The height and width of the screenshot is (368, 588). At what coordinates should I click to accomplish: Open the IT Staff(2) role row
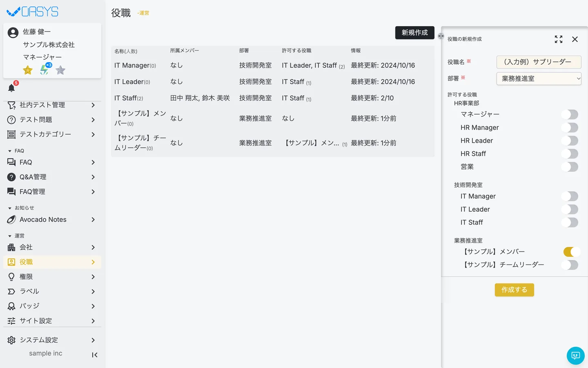pyautogui.click(x=273, y=98)
